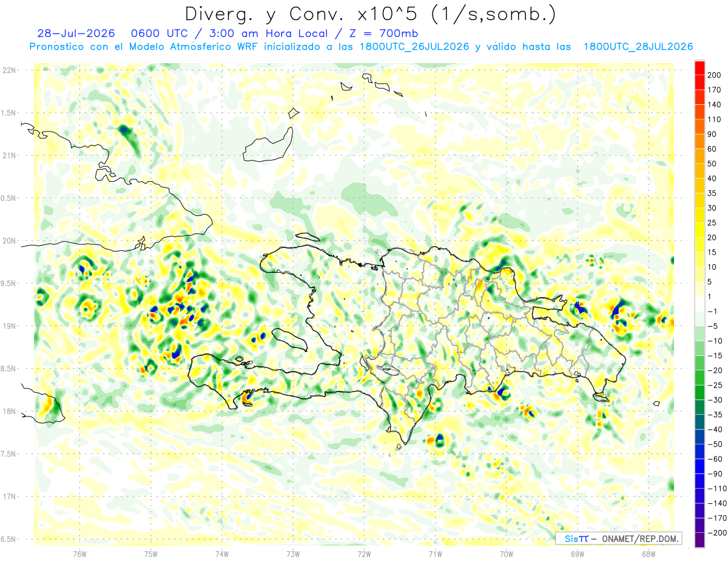Viewport: 728px width, 562px height.
Task: Click the positive "40" colorbar label
Action: [713, 178]
